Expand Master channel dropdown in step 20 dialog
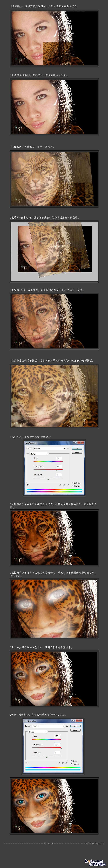 (37, 732)
